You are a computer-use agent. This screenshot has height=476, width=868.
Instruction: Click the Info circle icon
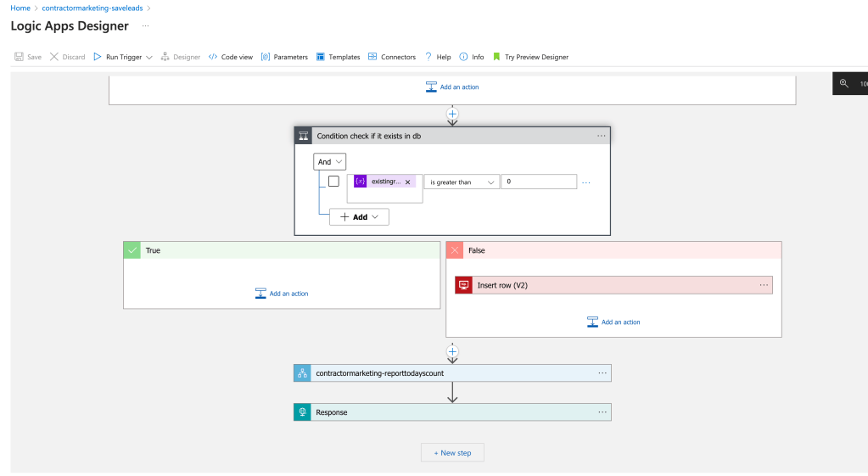(463, 57)
